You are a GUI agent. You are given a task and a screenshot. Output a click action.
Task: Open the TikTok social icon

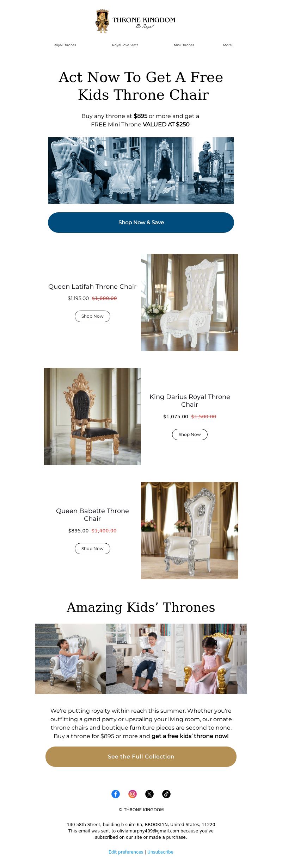tap(166, 794)
